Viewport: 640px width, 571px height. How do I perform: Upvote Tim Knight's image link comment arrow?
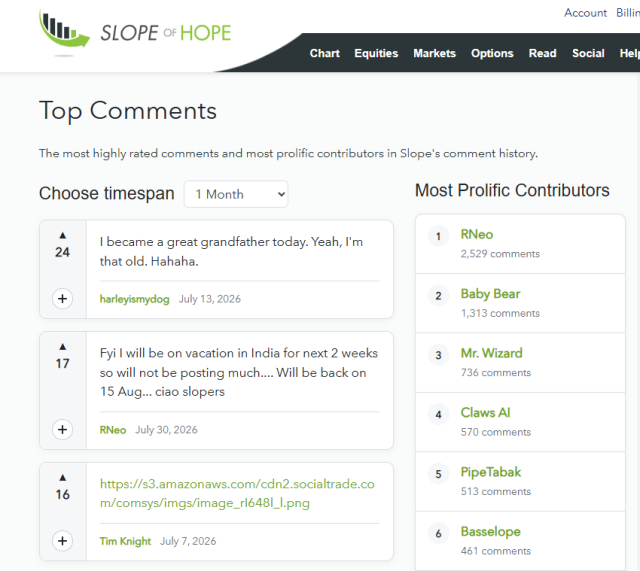62,478
